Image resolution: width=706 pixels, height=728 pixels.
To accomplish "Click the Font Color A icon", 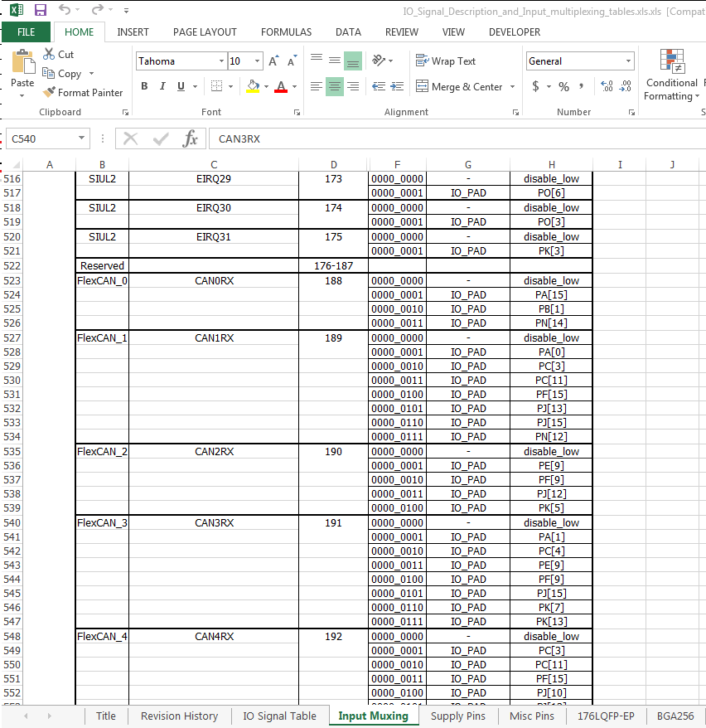I will coord(281,86).
